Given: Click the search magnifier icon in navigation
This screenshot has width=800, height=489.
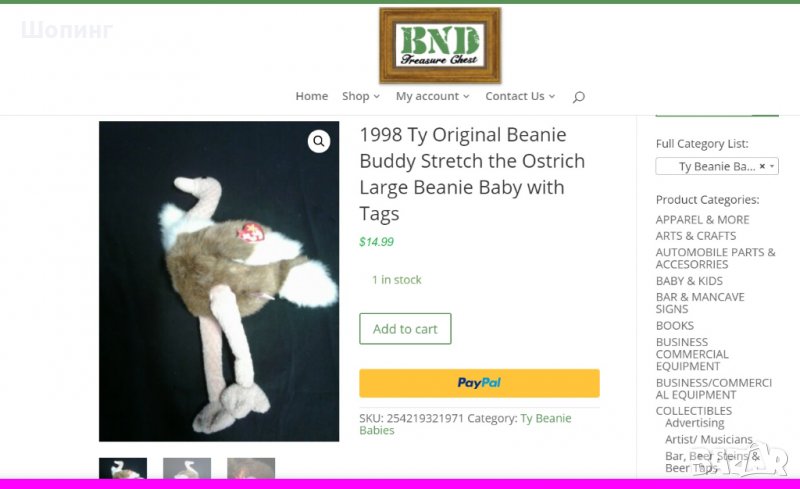Looking at the screenshot, I should tap(579, 96).
